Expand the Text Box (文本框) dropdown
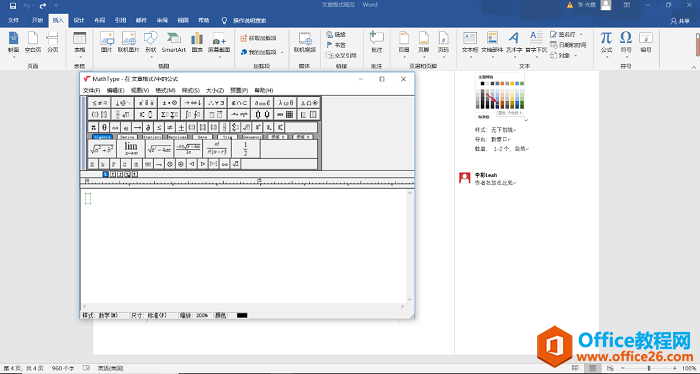Image resolution: width=700 pixels, height=374 pixels. point(470,57)
